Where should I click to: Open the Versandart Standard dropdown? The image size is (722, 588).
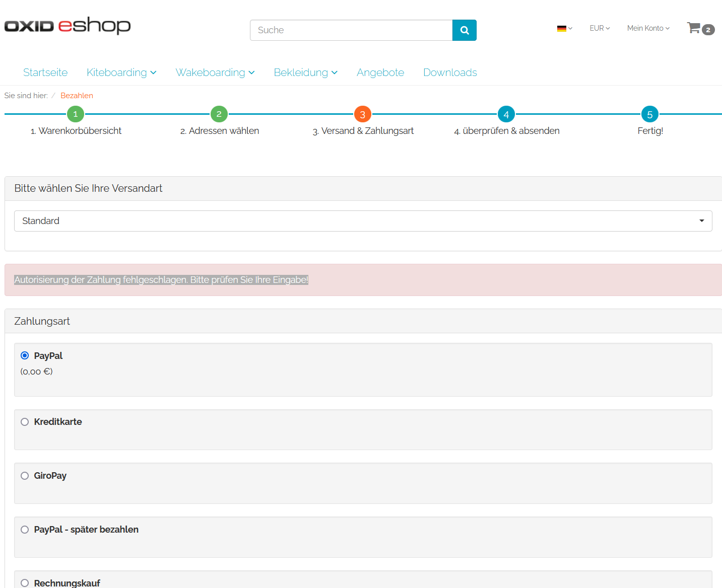tap(363, 221)
